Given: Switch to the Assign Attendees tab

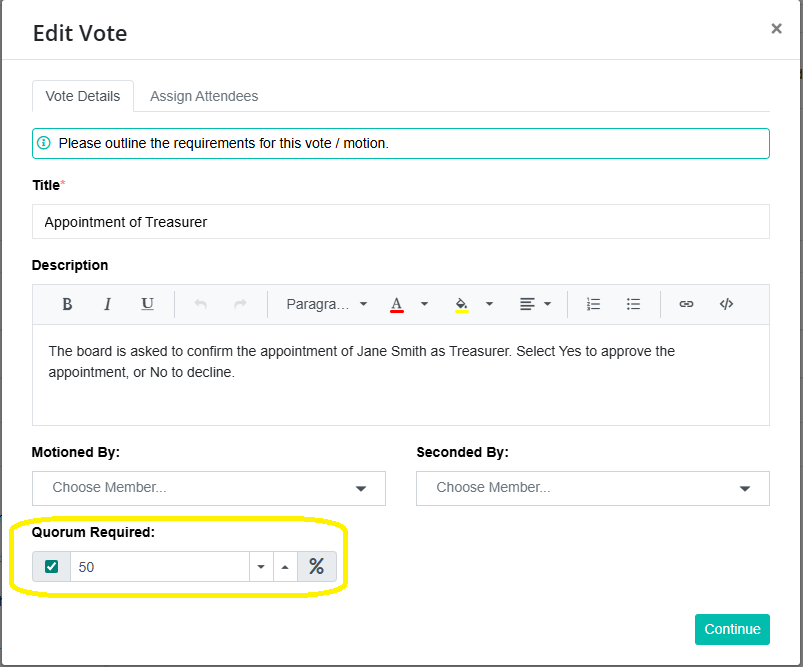Looking at the screenshot, I should click(x=204, y=96).
